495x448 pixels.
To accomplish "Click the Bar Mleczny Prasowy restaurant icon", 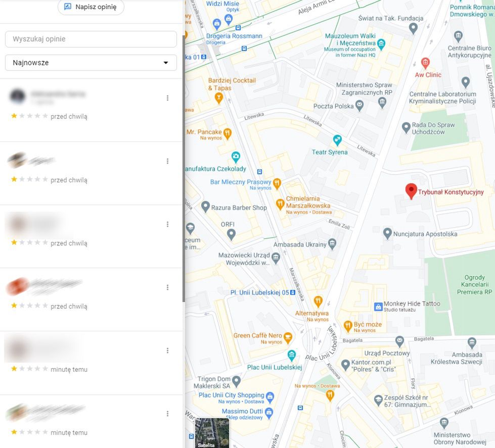I will coord(277,183).
